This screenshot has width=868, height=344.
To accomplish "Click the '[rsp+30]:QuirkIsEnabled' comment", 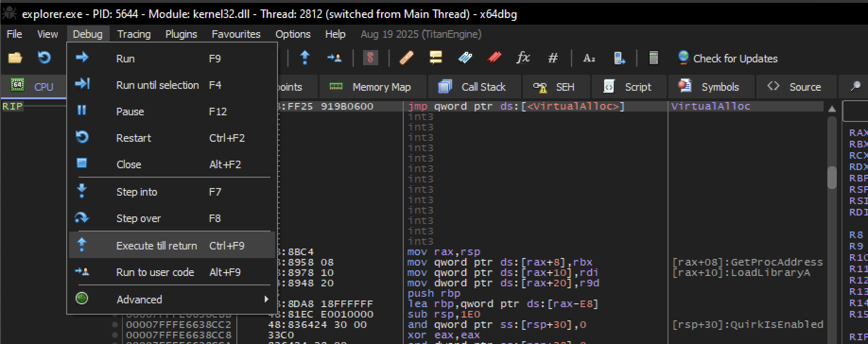I will (x=747, y=325).
